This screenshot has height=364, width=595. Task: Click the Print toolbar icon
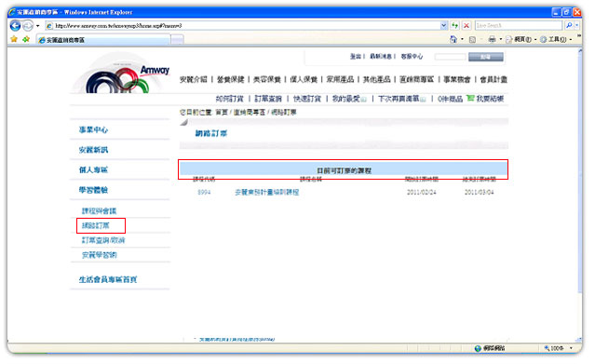pos(492,39)
